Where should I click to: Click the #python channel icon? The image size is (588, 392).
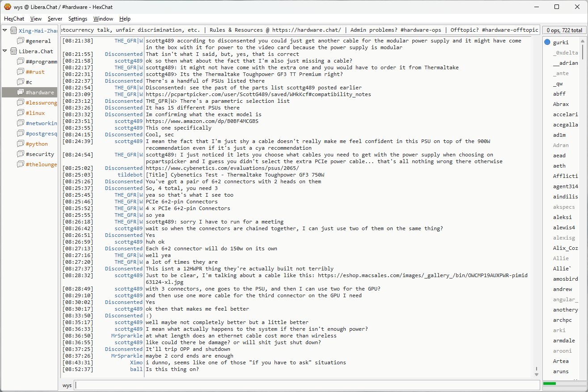[x=20, y=144]
